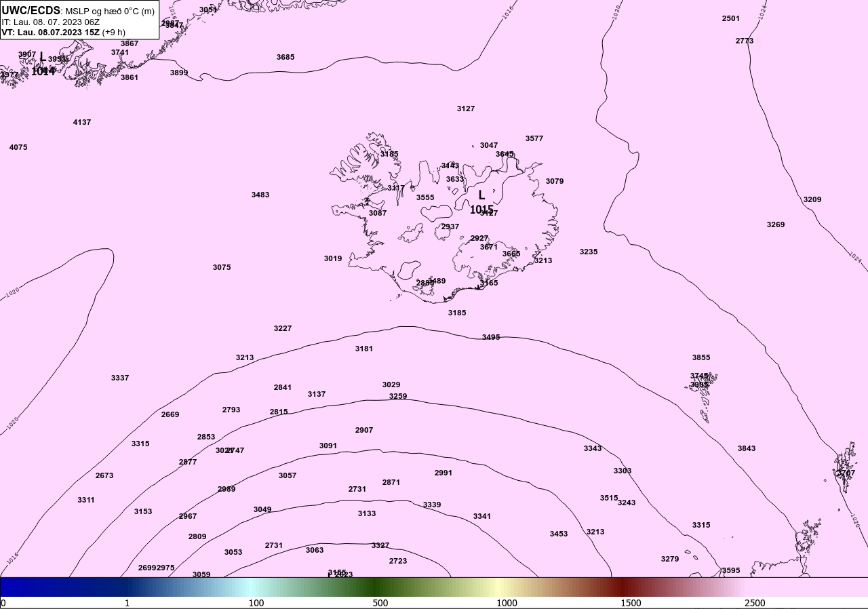Screen dimensions: 868x609
Task: Click the 3087 value in western Iceland
Action: coord(378,213)
